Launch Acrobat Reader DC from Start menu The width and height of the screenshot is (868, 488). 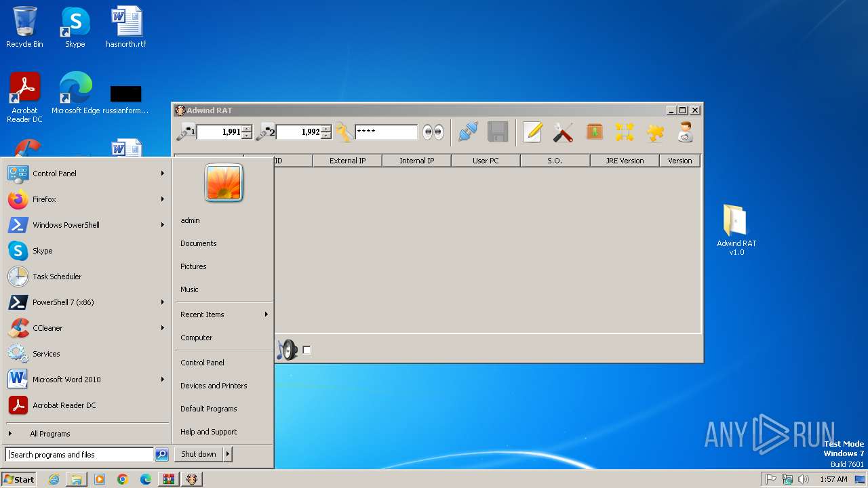(x=87, y=405)
